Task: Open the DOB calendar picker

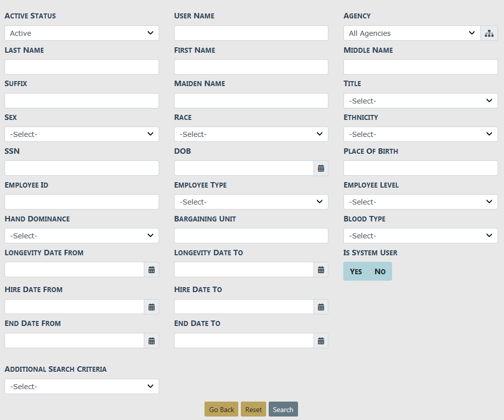Action: (321, 168)
